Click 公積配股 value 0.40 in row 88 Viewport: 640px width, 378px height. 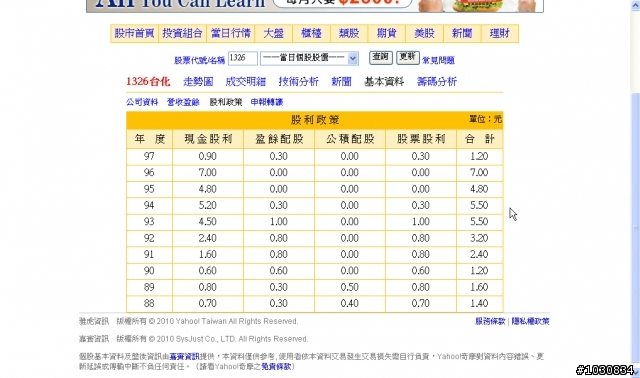coord(350,304)
